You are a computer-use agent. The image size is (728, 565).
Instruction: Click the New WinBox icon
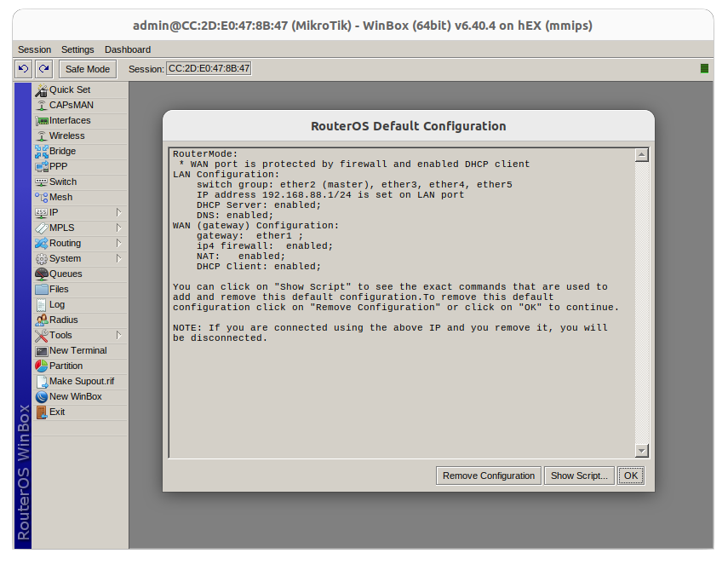point(42,397)
